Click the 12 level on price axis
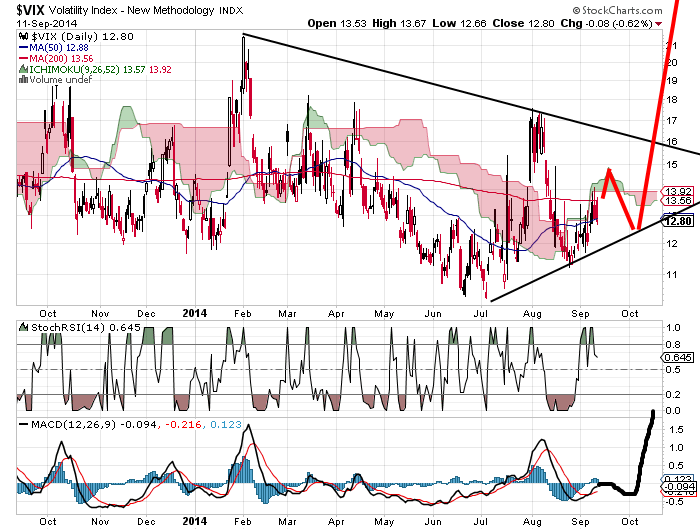This screenshot has width=700, height=530. pyautogui.click(x=671, y=243)
